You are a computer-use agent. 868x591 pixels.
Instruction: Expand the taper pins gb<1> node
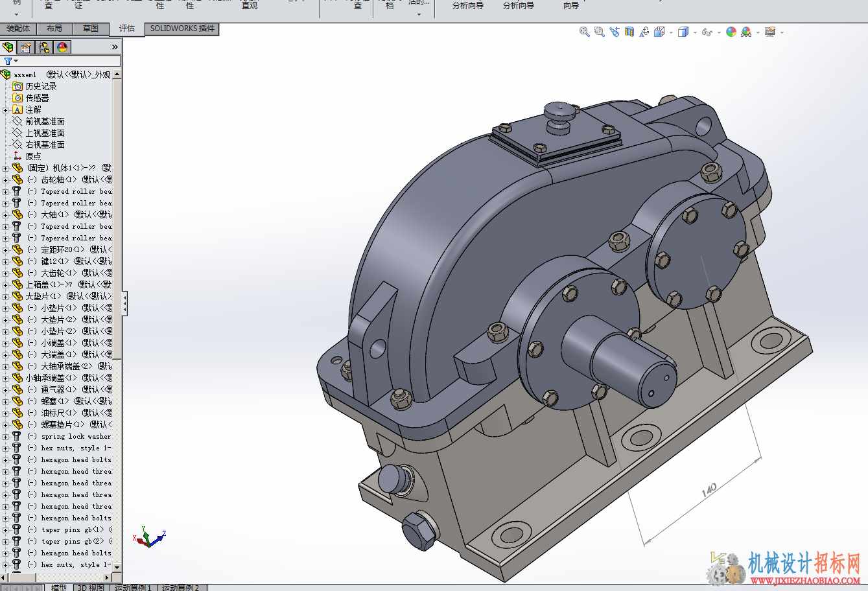pyautogui.click(x=6, y=530)
